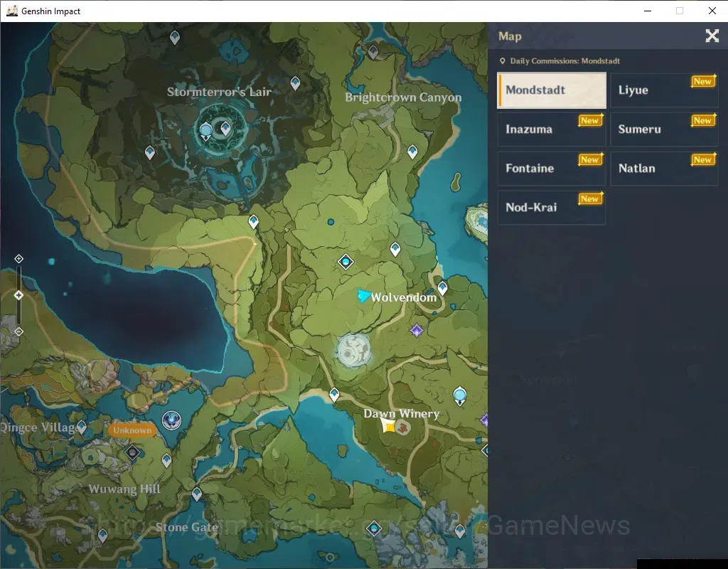Click the orange Unknown area tag
The height and width of the screenshot is (569, 728).
(x=132, y=430)
